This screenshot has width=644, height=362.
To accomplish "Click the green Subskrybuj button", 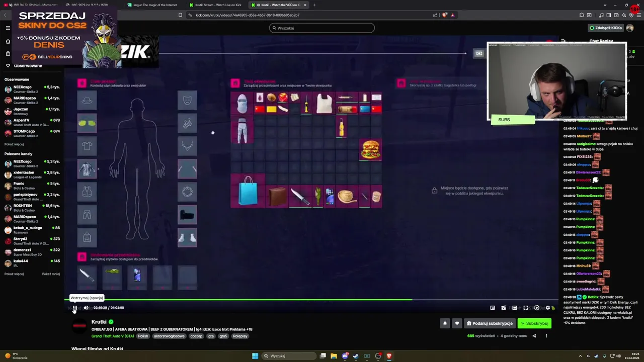I will coord(534,323).
